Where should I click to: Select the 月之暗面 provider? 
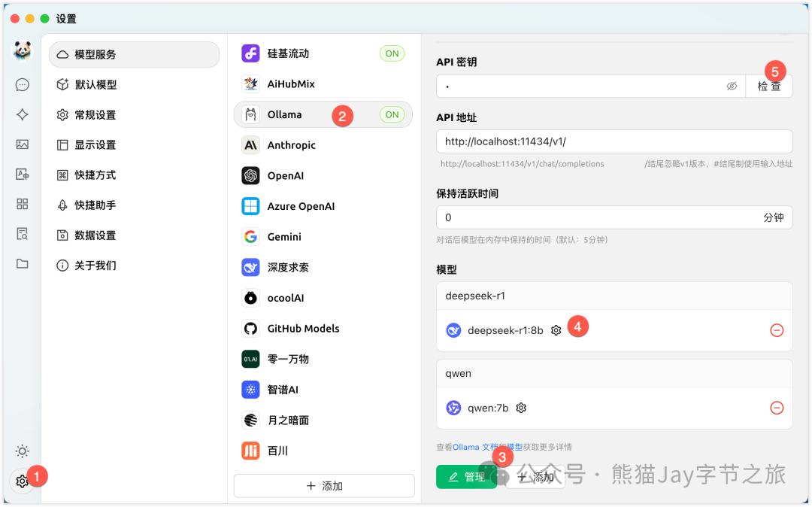click(323, 420)
